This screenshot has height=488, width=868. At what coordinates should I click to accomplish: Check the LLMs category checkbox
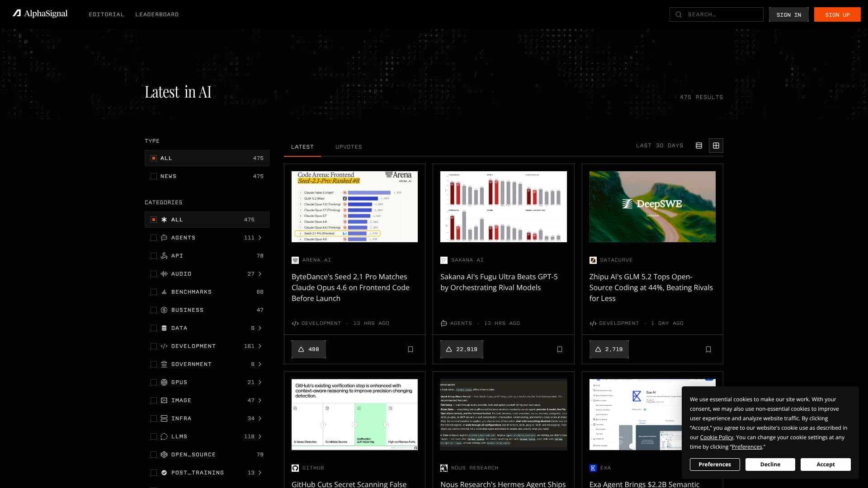click(154, 436)
